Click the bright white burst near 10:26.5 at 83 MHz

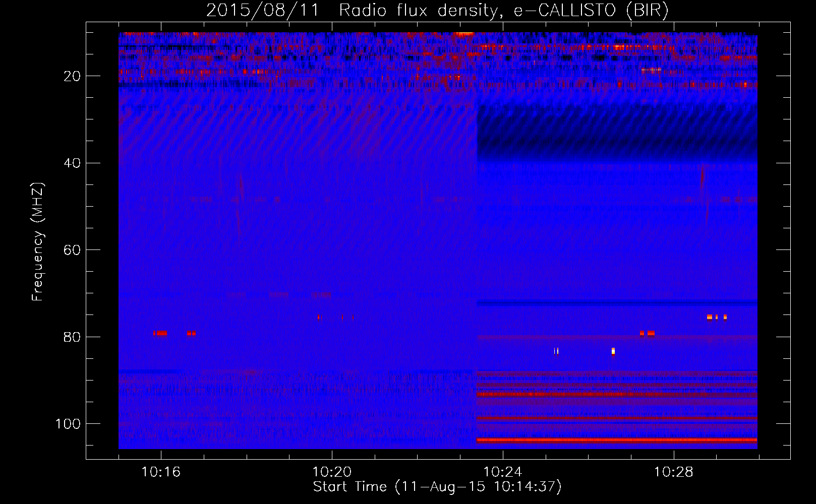point(613,351)
